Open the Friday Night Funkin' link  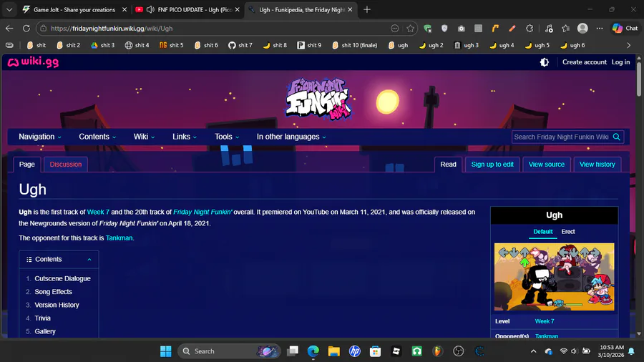pos(203,212)
